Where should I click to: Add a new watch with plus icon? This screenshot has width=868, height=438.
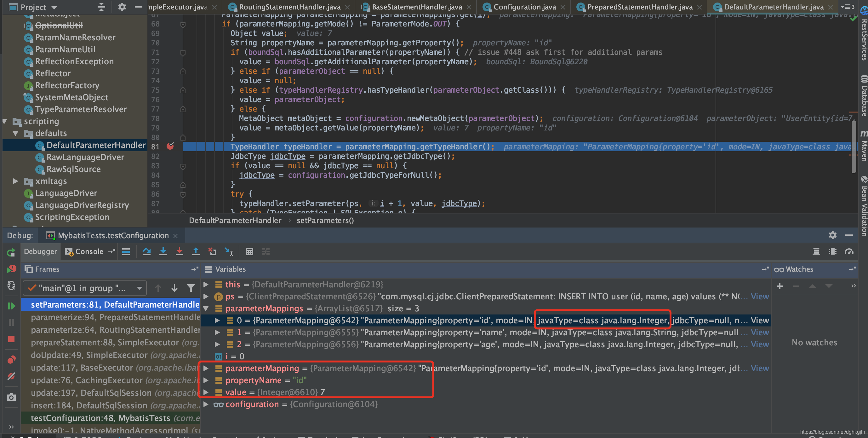pyautogui.click(x=780, y=287)
